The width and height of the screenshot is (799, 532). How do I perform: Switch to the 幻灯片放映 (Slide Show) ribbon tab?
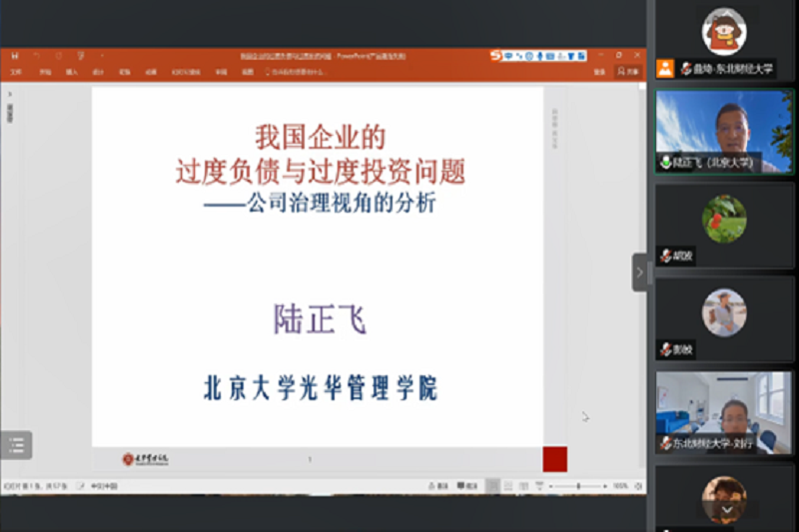tap(186, 72)
